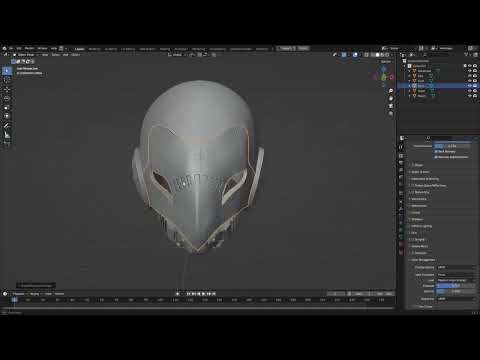Click the play animation button in timeline
Screen dimensions: 480x360
[203, 294]
